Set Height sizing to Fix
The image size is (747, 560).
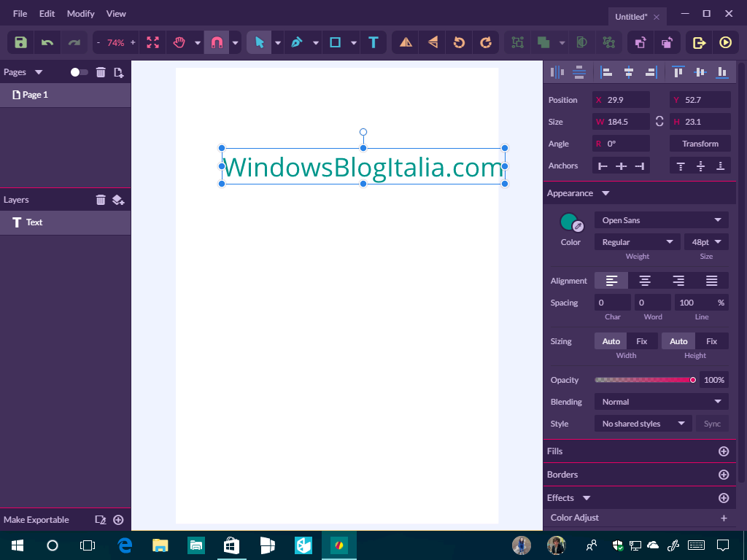click(712, 341)
